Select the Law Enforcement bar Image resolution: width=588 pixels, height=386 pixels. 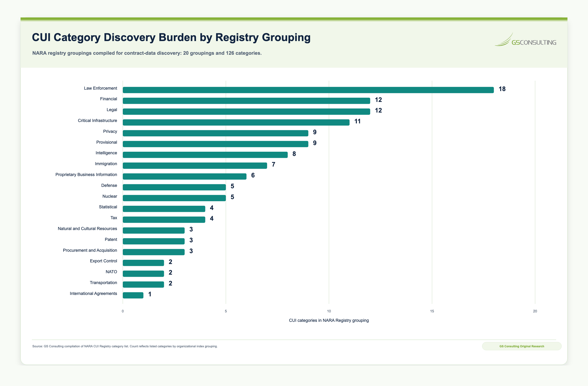point(308,90)
